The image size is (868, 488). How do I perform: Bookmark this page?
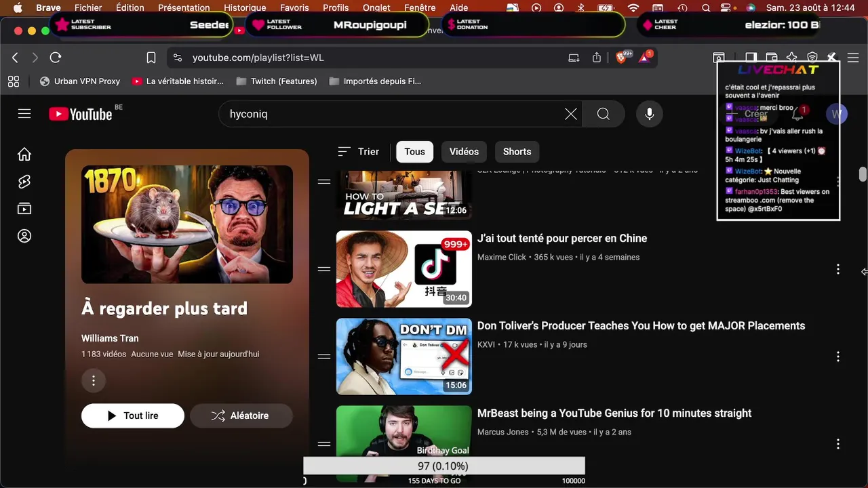(151, 58)
